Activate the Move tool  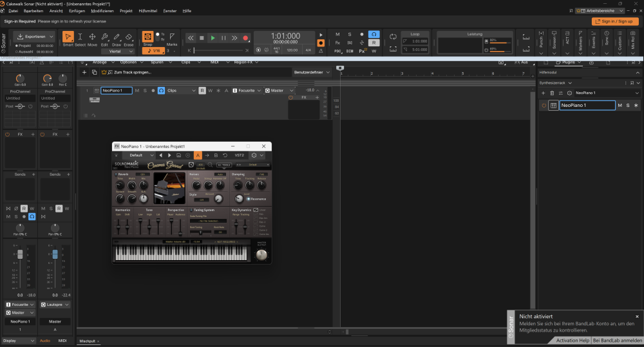pyautogui.click(x=92, y=39)
